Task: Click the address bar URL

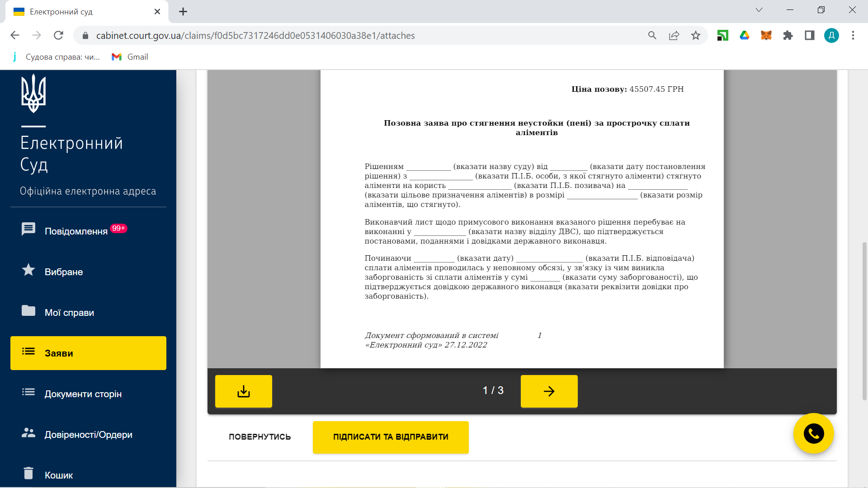Action: pyautogui.click(x=255, y=35)
